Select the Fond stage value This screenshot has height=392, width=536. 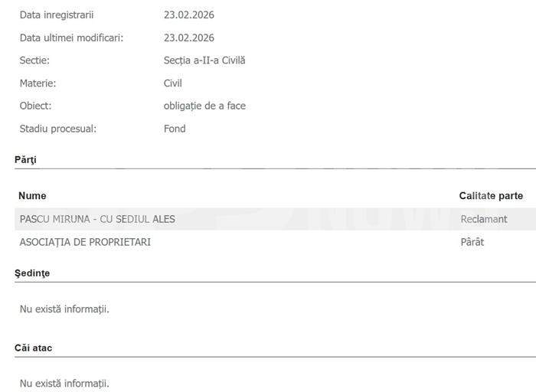[175, 129]
